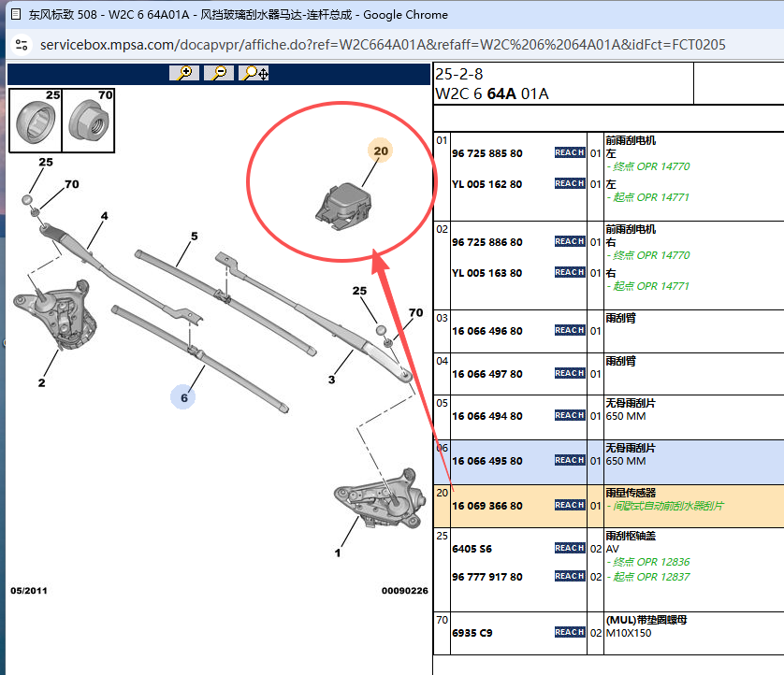Click the zoom out magnifier icon

218,73
